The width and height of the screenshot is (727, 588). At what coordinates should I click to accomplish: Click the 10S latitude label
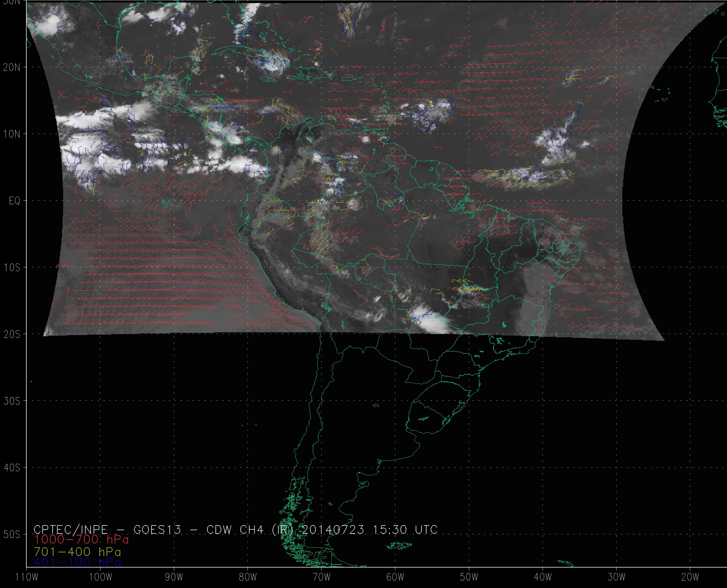(12, 268)
